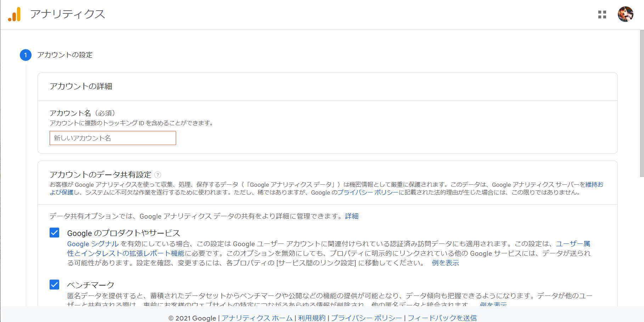Open the Google apps grid menu
644x322 pixels.
(602, 15)
